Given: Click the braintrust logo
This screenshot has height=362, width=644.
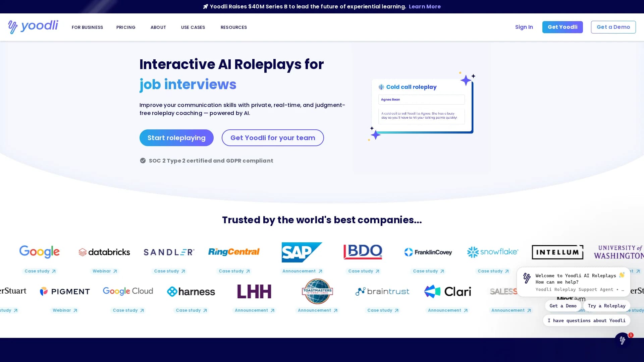Looking at the screenshot, I should 382,291.
